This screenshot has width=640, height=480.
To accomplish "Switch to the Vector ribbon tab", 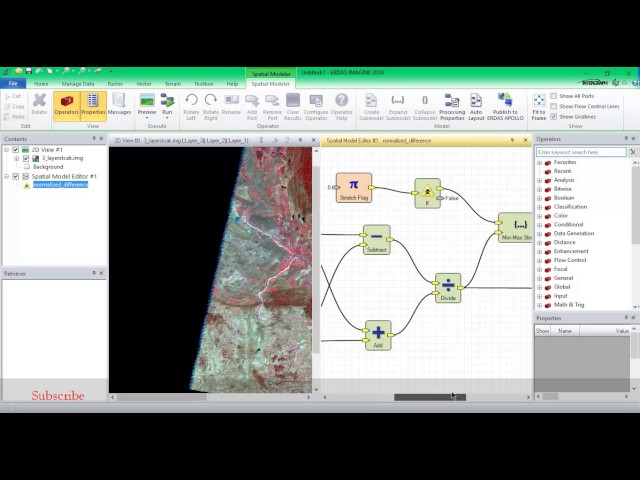I will [x=144, y=84].
